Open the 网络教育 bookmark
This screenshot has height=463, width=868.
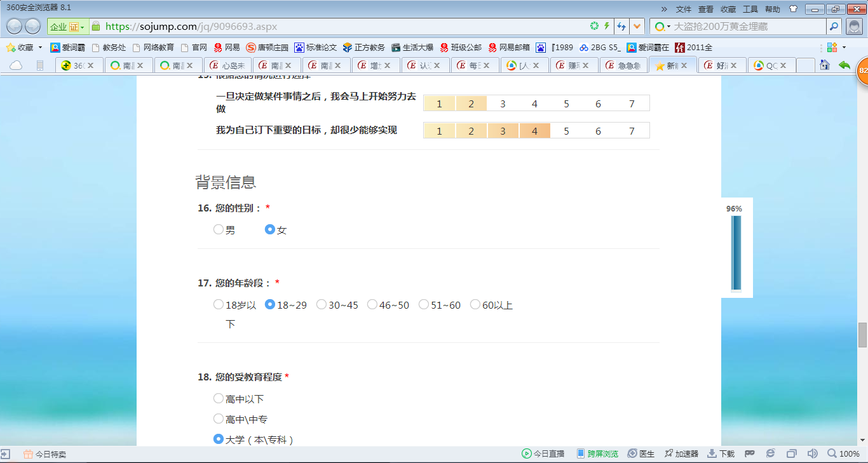[153, 47]
